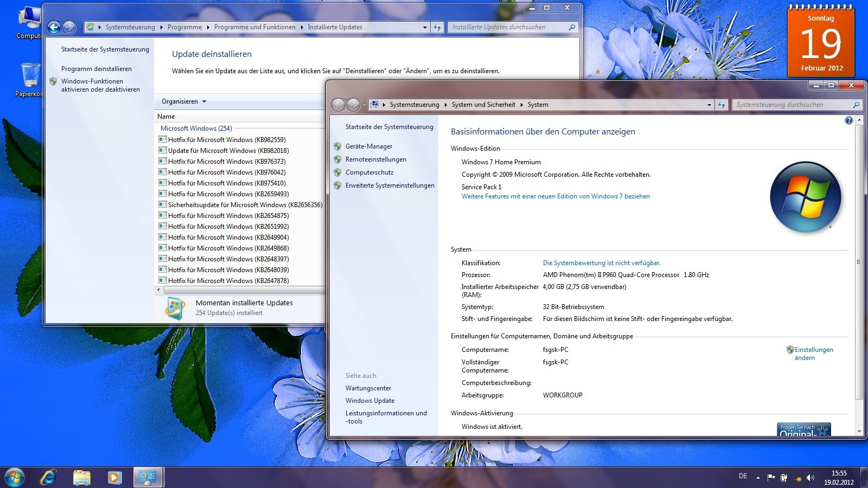Click the network tray icon
Viewport: 868px width, 488px height.
pos(797,478)
